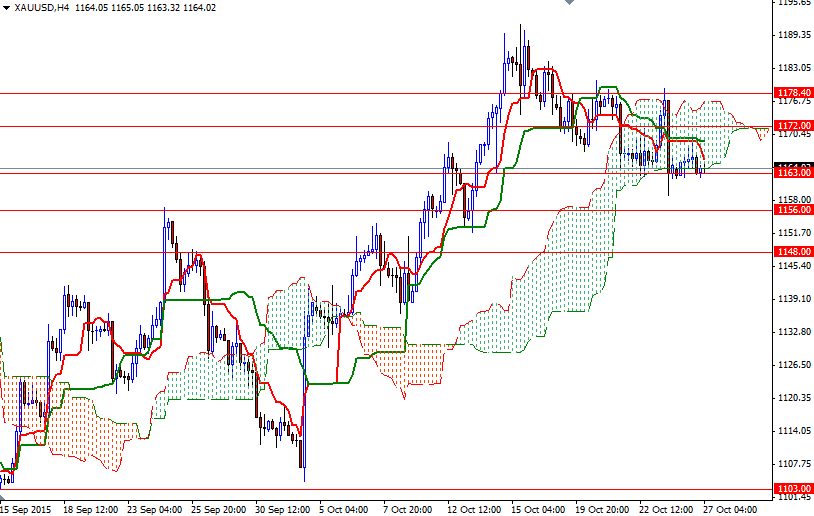Image resolution: width=814 pixels, height=516 pixels.
Task: Click the 22 Oct 12:00 time label
Action: pyautogui.click(x=667, y=509)
